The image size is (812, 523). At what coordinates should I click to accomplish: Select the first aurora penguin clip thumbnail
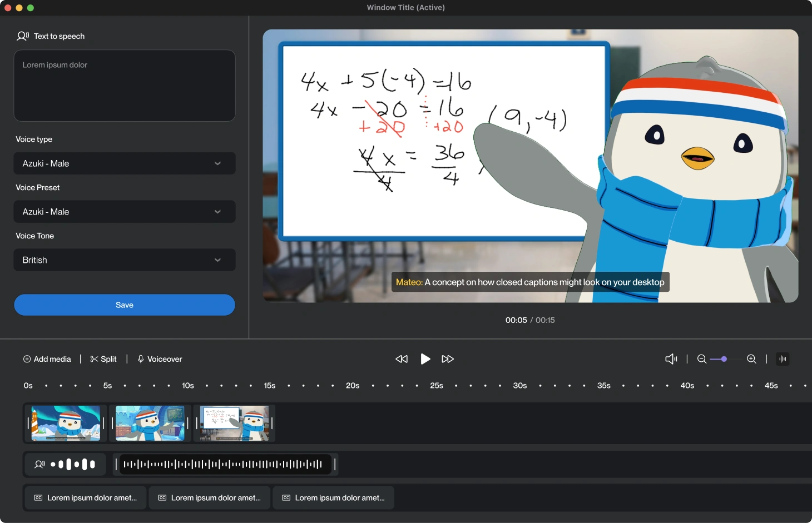66,423
